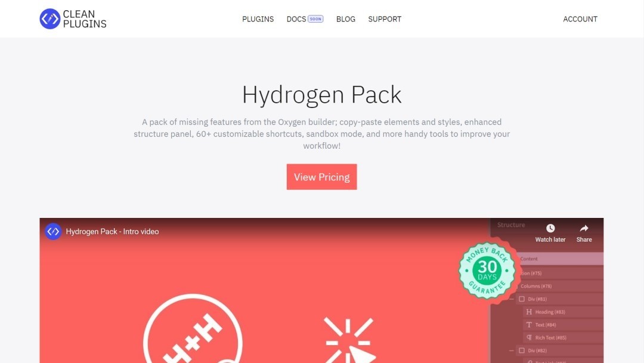The height and width of the screenshot is (363, 644).
Task: Select the Columns (#78) item
Action: (x=536, y=286)
